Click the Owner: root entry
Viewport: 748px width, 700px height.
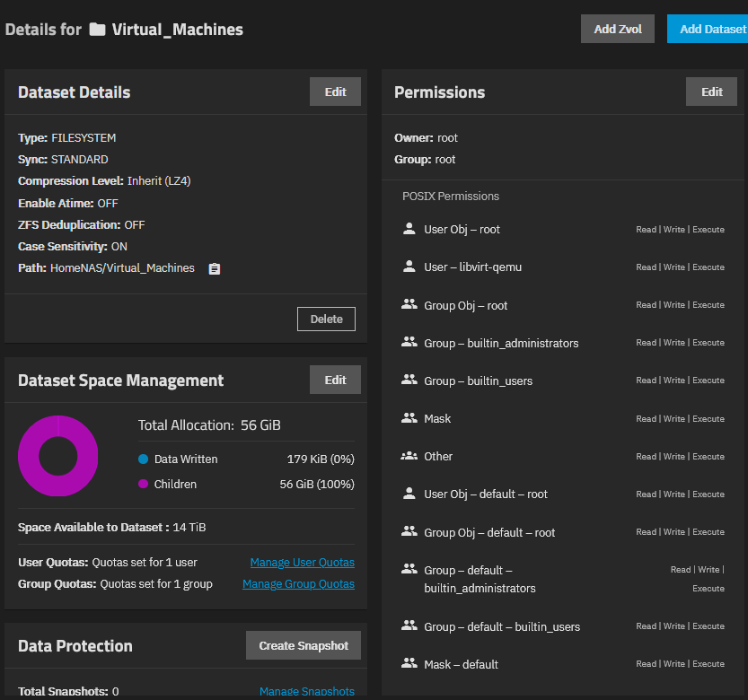(426, 138)
